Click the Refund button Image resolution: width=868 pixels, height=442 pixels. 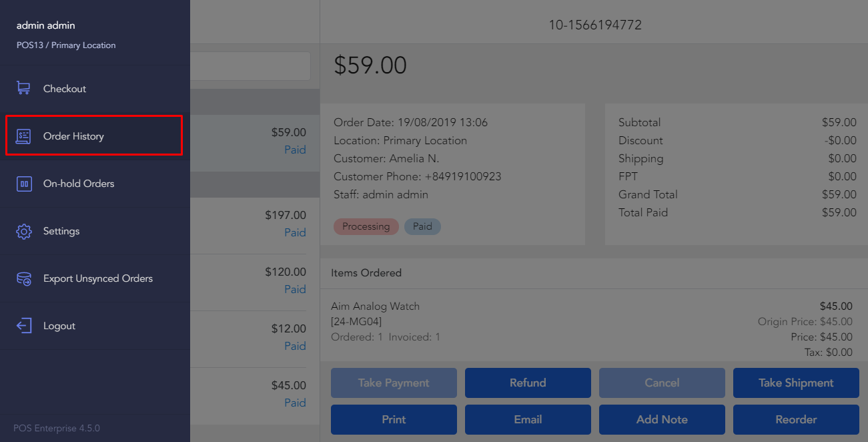(x=527, y=383)
